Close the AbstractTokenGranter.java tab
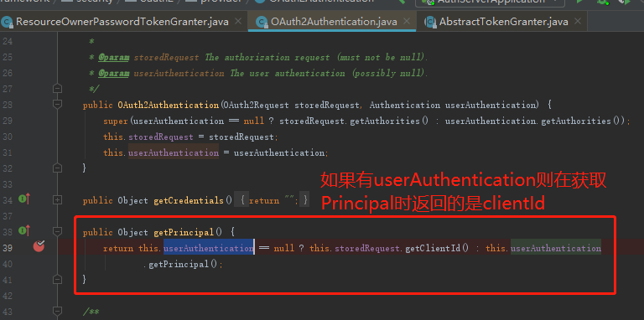The image size is (644, 320). pos(577,22)
